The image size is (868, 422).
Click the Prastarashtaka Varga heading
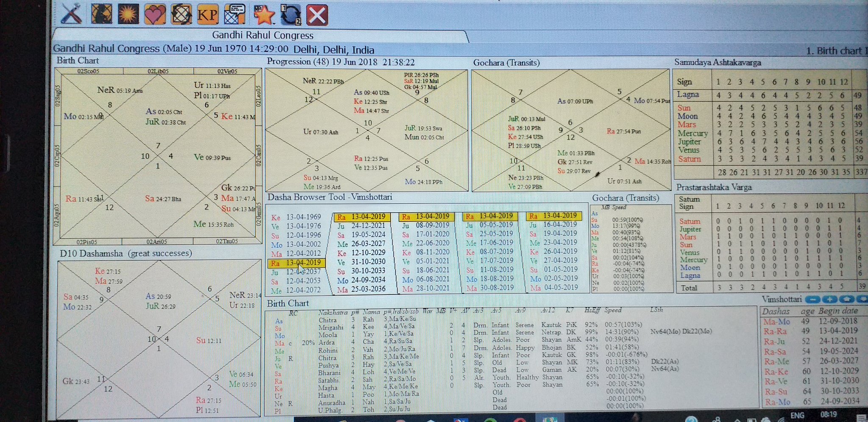pos(714,187)
